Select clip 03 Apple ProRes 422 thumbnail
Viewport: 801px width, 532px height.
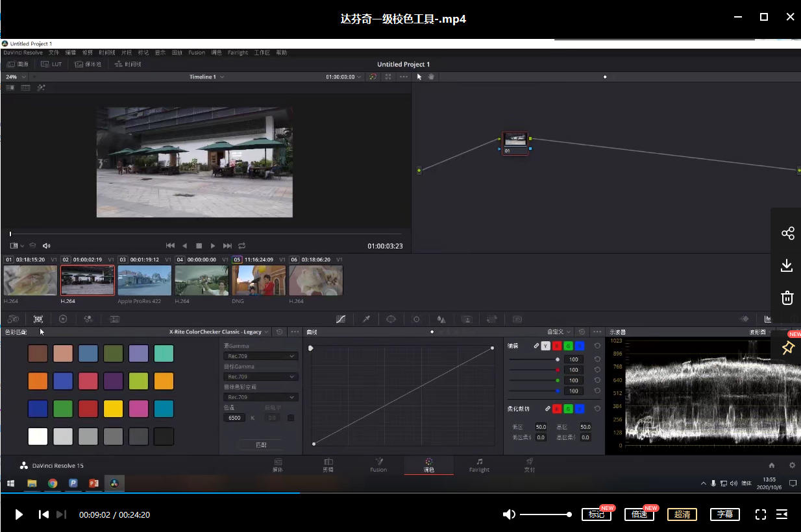click(x=144, y=280)
